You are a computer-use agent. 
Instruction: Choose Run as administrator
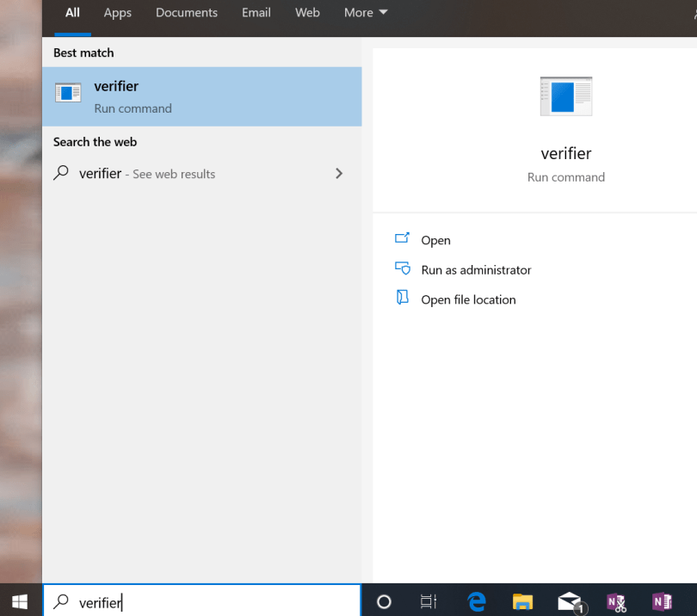pos(476,270)
